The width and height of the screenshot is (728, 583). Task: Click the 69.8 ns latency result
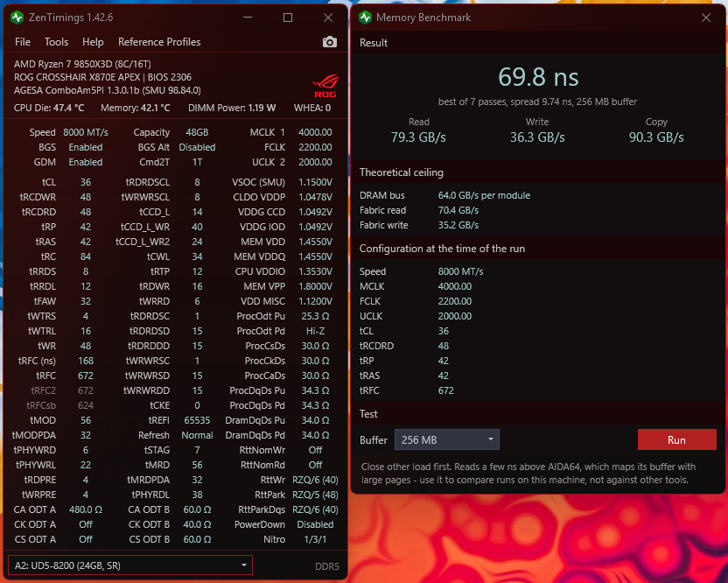(538, 77)
